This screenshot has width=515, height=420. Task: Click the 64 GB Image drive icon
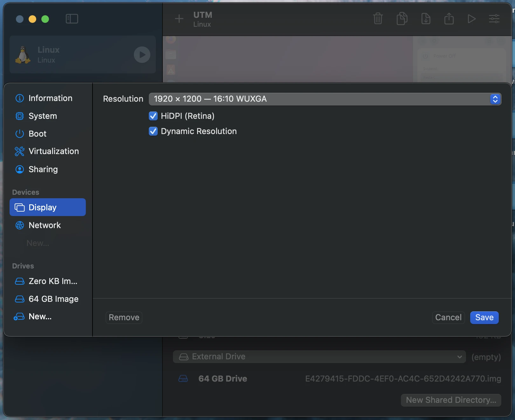[x=20, y=299]
